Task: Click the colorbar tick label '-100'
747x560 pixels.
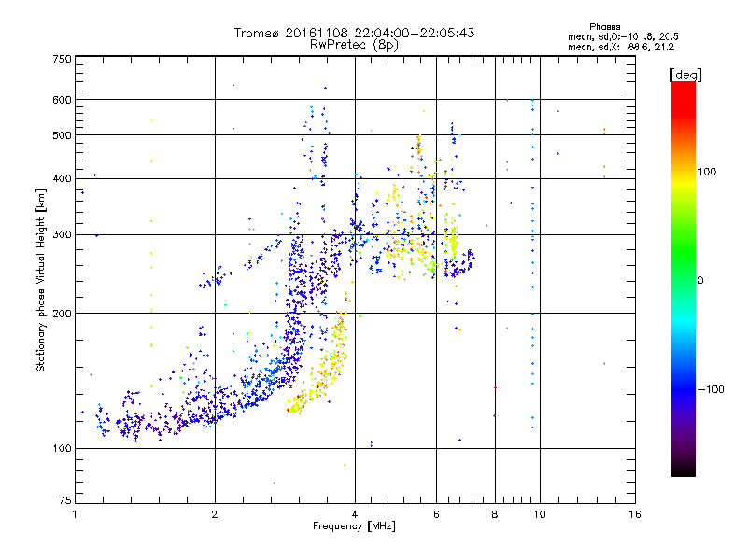Action: (711, 389)
